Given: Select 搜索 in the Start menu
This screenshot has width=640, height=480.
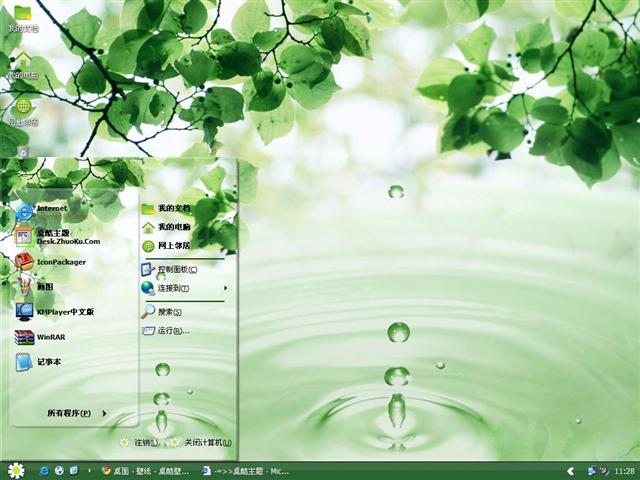Looking at the screenshot, I should click(168, 312).
